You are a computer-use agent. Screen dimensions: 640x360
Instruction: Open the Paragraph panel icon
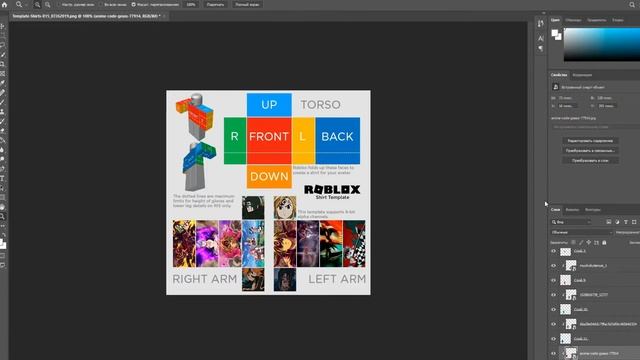pos(540,49)
